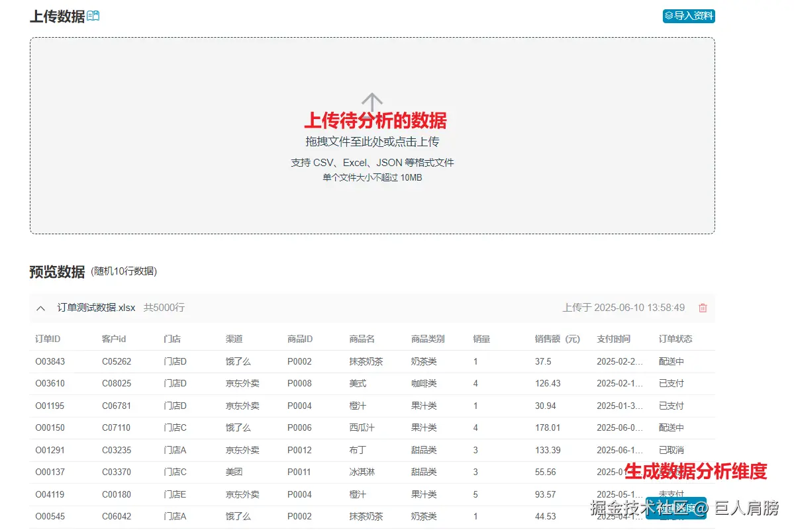Click customer ID C08025
Image resolution: width=794 pixels, height=532 pixels.
[x=117, y=384]
